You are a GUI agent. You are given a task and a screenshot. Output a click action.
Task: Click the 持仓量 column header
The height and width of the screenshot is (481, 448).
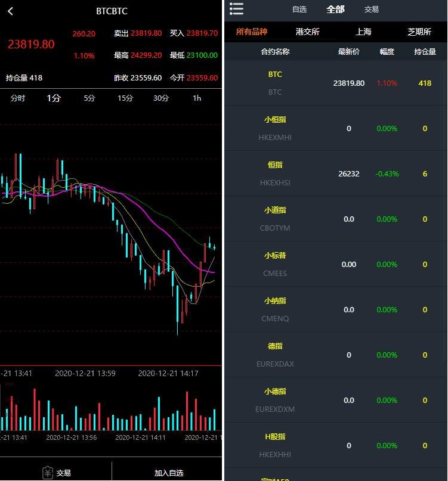point(425,51)
